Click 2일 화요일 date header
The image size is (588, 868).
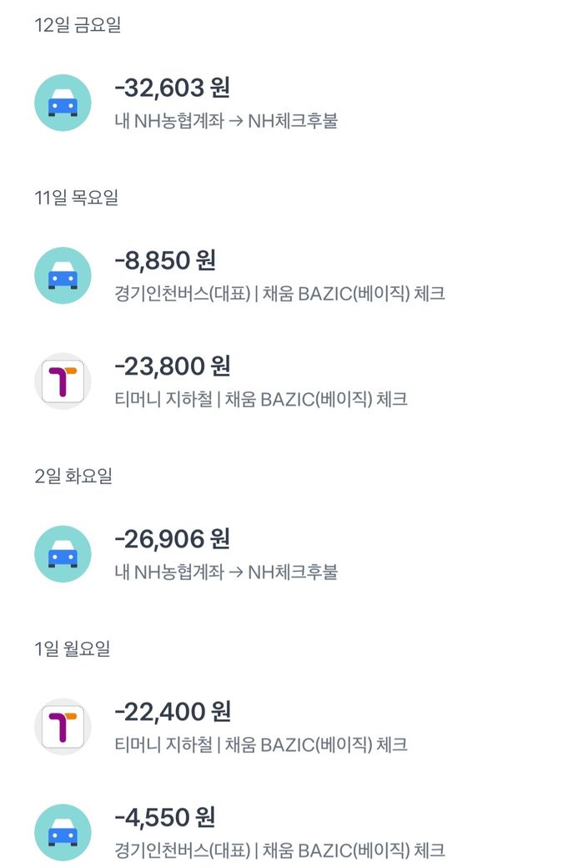pos(73,477)
